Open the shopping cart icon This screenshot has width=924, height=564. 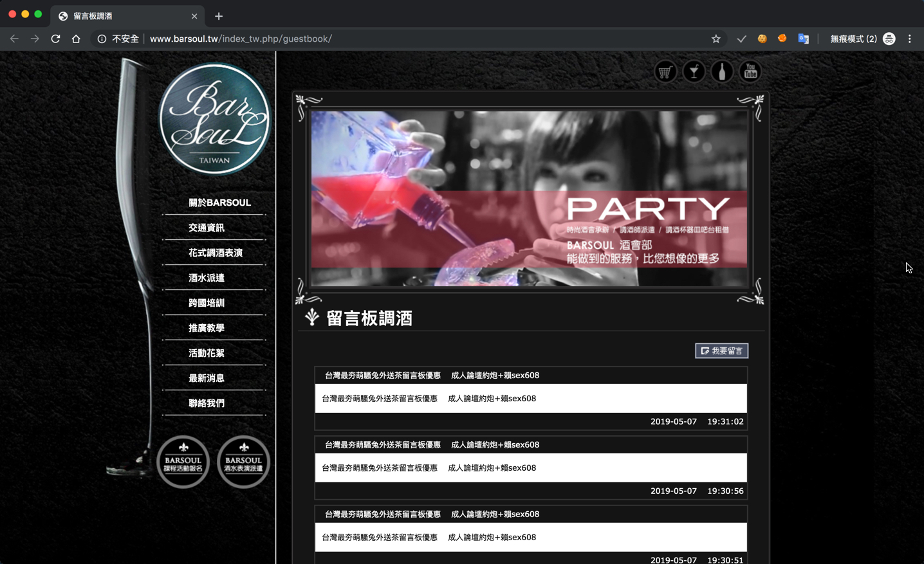click(665, 72)
